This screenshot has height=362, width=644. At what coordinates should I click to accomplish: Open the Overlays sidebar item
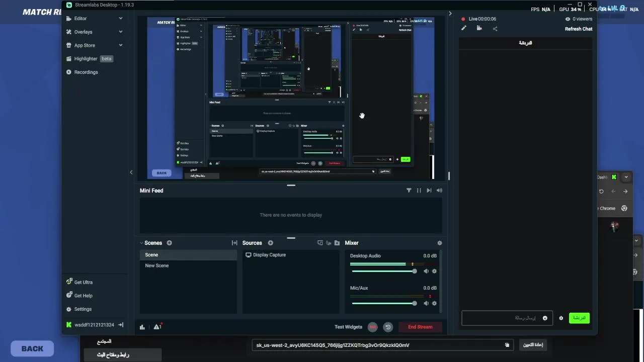(83, 32)
